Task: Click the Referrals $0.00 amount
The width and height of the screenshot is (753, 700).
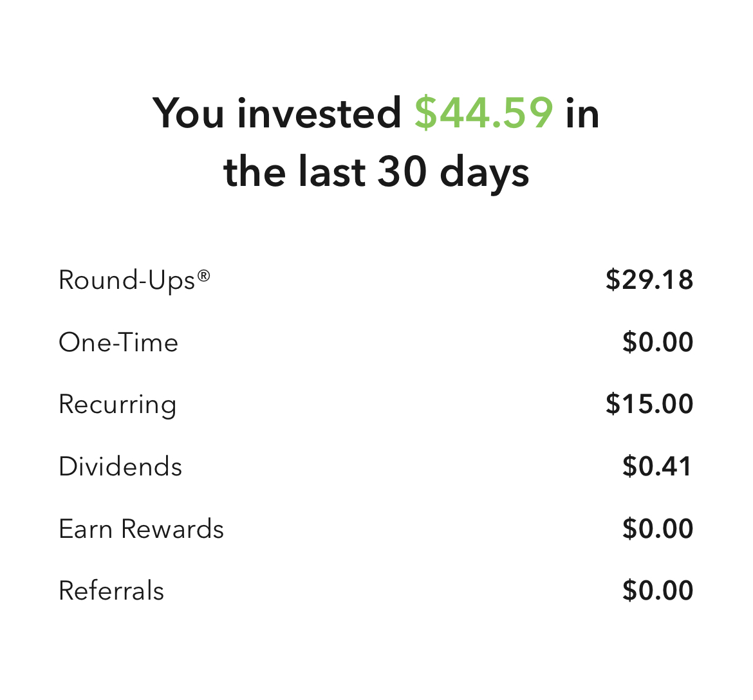Action: point(657,591)
